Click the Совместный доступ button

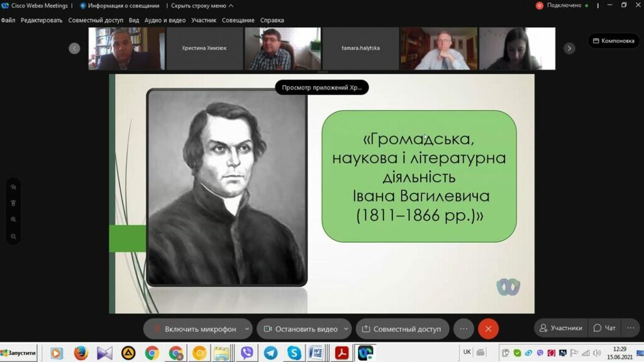pyautogui.click(x=401, y=329)
